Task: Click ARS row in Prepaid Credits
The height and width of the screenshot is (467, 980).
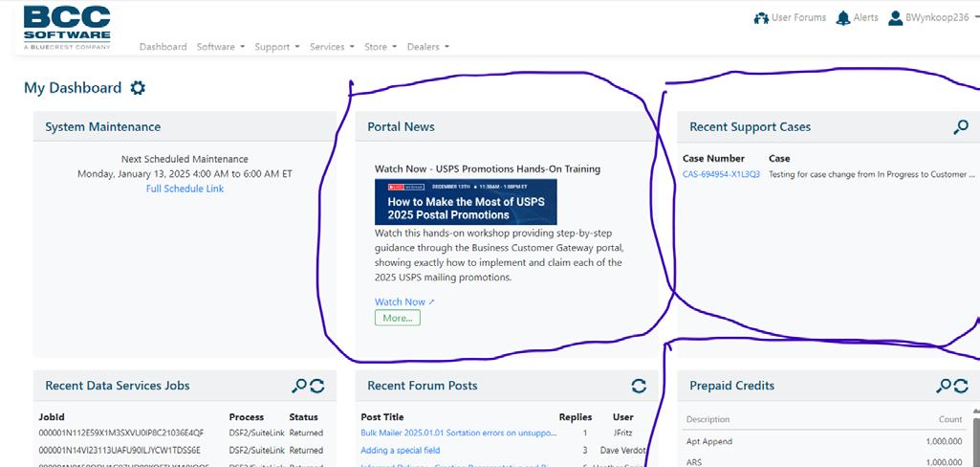Action: (824, 460)
